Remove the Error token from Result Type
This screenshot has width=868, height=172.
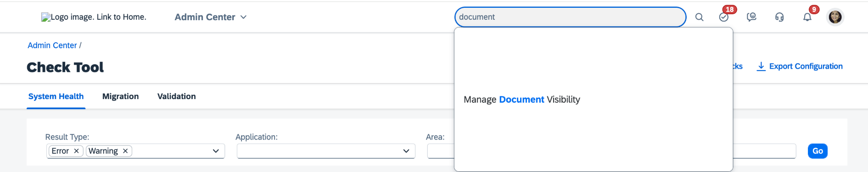(77, 151)
